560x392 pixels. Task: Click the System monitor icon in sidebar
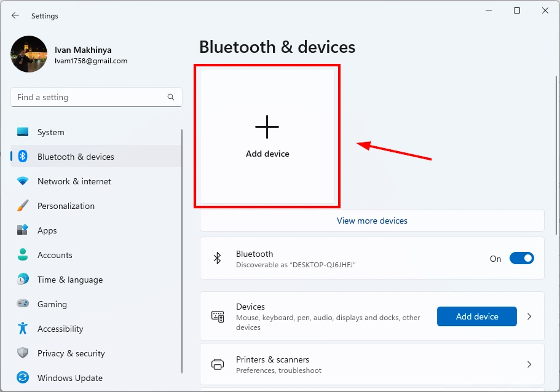pos(23,131)
